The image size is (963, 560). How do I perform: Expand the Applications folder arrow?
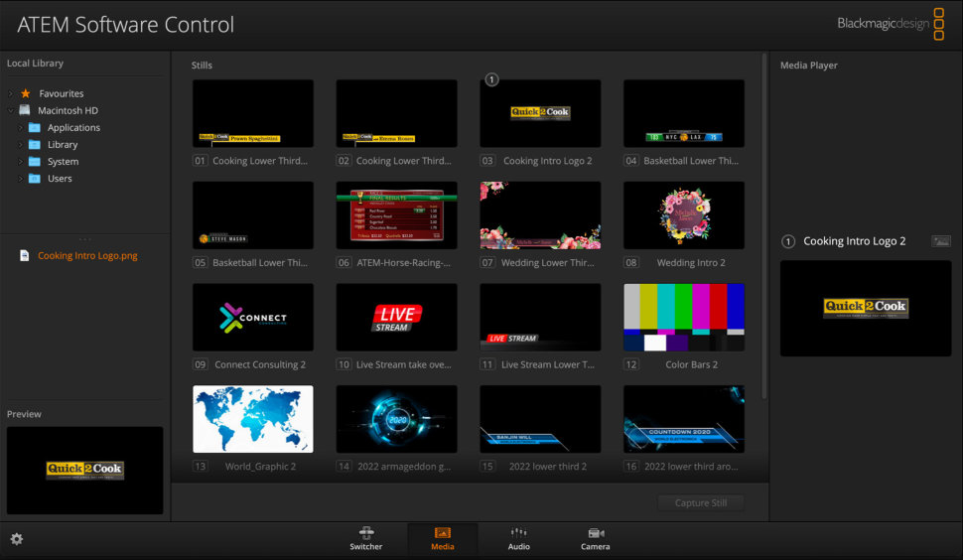(20, 128)
